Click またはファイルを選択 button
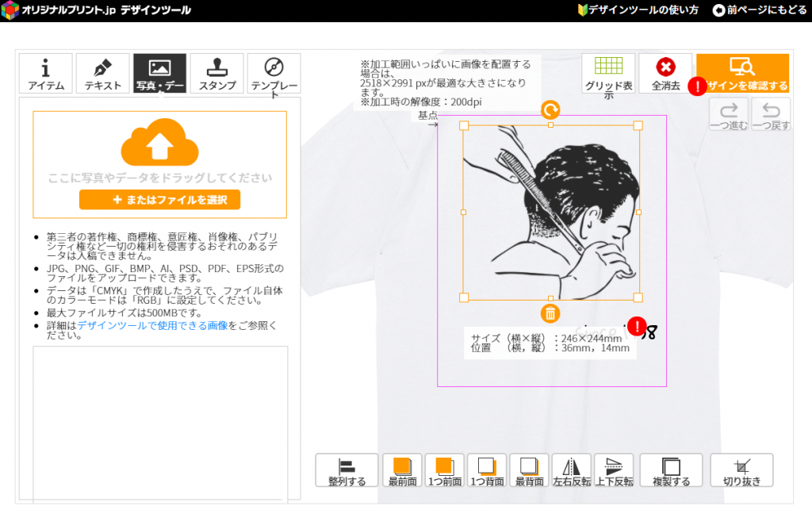Viewport: 812px width, 506px height. (x=159, y=200)
